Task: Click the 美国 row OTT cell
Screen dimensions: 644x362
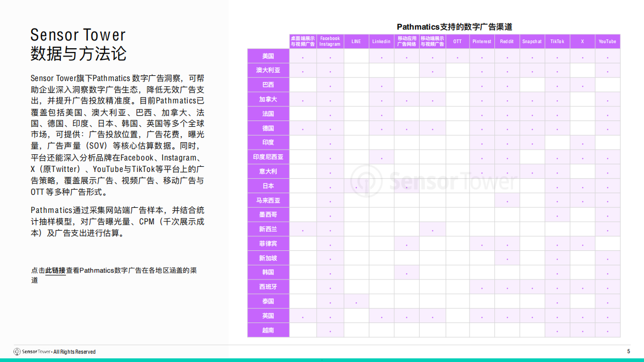Action: (458, 56)
